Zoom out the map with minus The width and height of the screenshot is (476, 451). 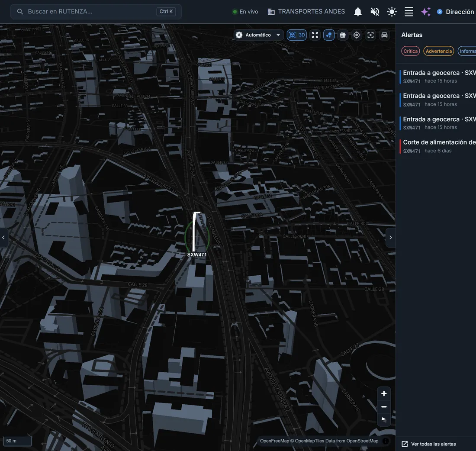coord(384,407)
